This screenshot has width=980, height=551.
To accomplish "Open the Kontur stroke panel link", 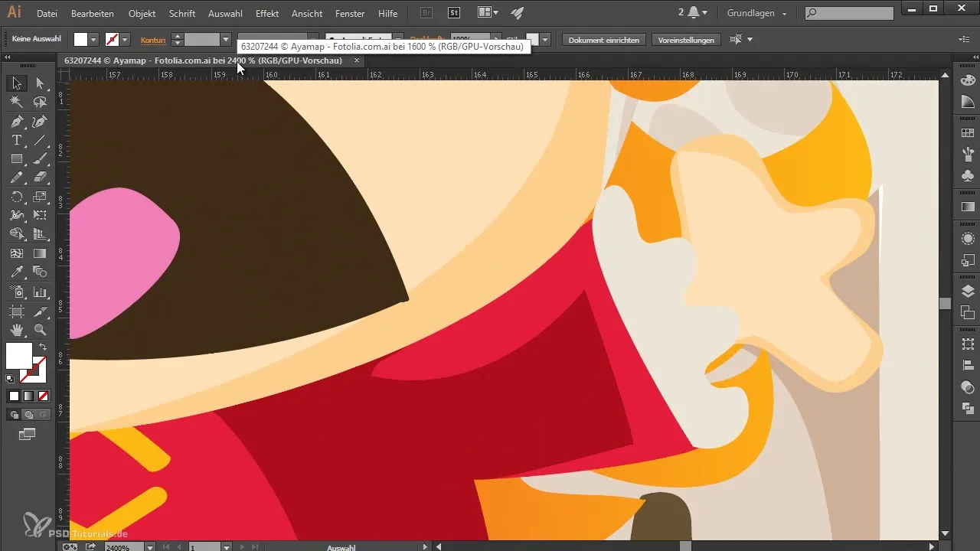I will 154,39.
